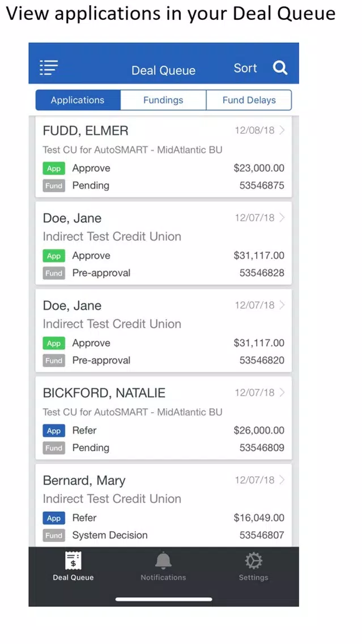Image resolution: width=362 pixels, height=644 pixels.
Task: Open Doe, Jane application 53546828
Action: (x=163, y=244)
